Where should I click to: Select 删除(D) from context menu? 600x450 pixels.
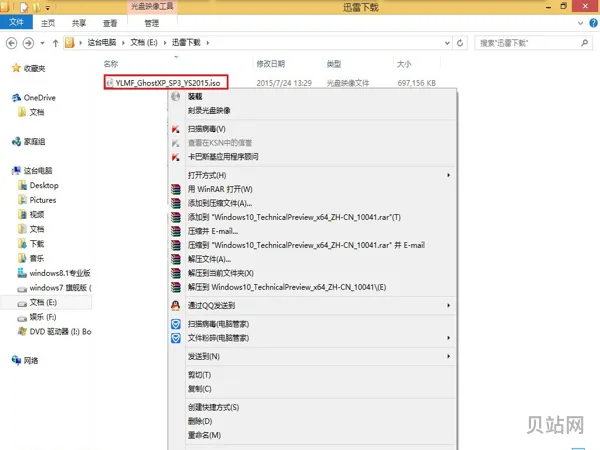(200, 421)
